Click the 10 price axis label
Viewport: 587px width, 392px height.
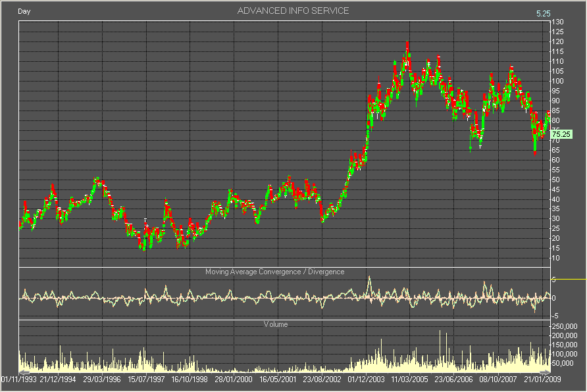coord(556,258)
